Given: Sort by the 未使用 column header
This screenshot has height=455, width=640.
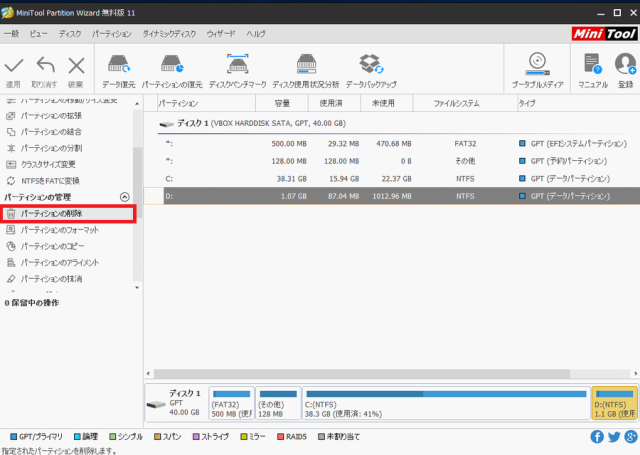Looking at the screenshot, I should [387, 103].
